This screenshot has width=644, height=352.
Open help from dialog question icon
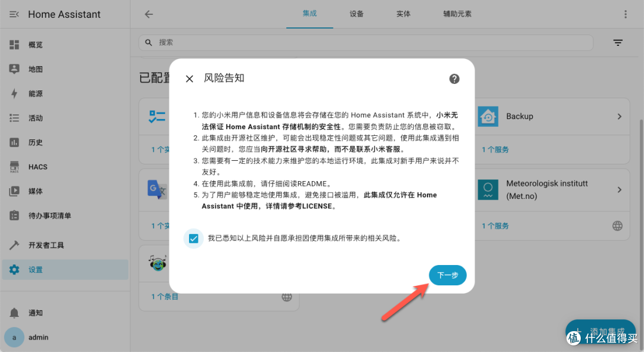[x=454, y=79]
